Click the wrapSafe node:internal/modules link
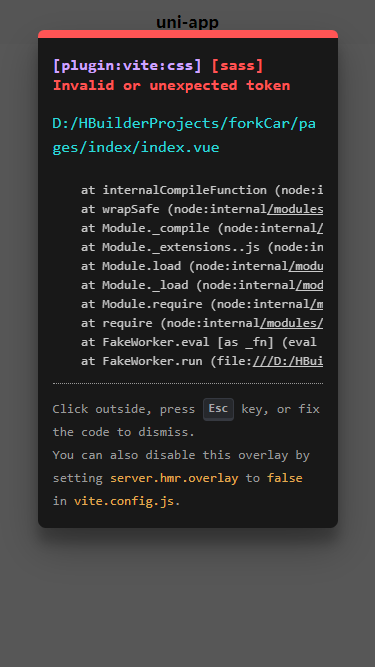The image size is (375, 667). coord(295,209)
